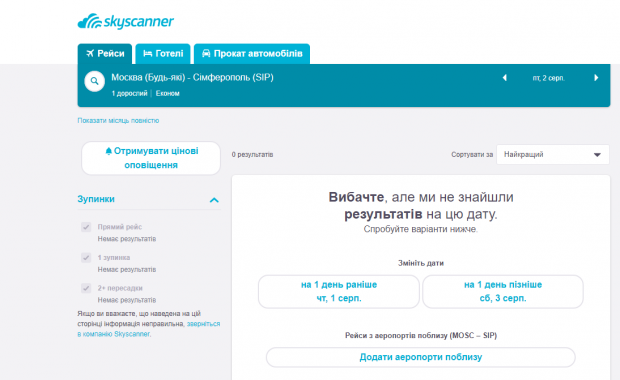Viewport: 620px width, 380px height.
Task: Click the bed icon on Готелі tab
Action: click(x=147, y=53)
